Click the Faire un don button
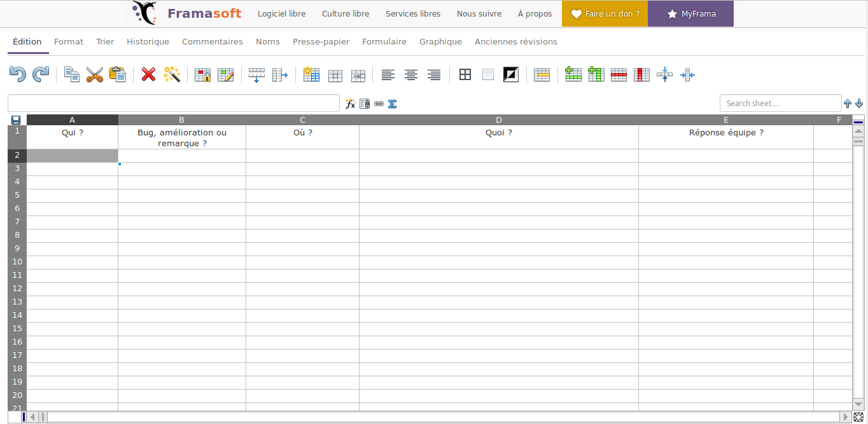Image resolution: width=868 pixels, height=424 pixels. [605, 14]
